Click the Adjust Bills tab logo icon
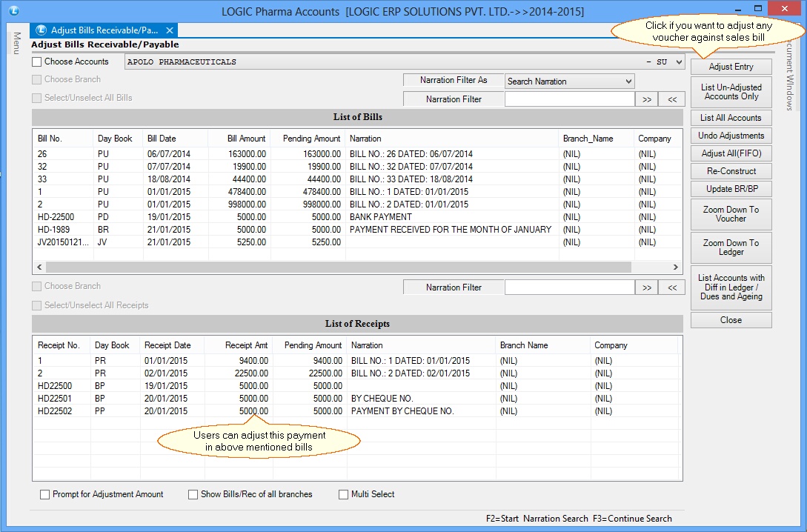Viewport: 807px width, 532px height. 41,30
